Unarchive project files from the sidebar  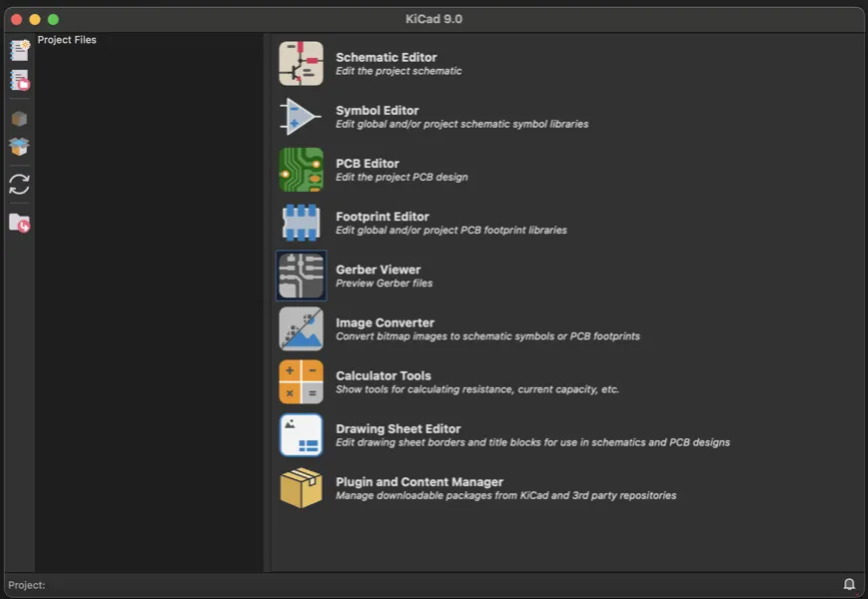[x=17, y=147]
